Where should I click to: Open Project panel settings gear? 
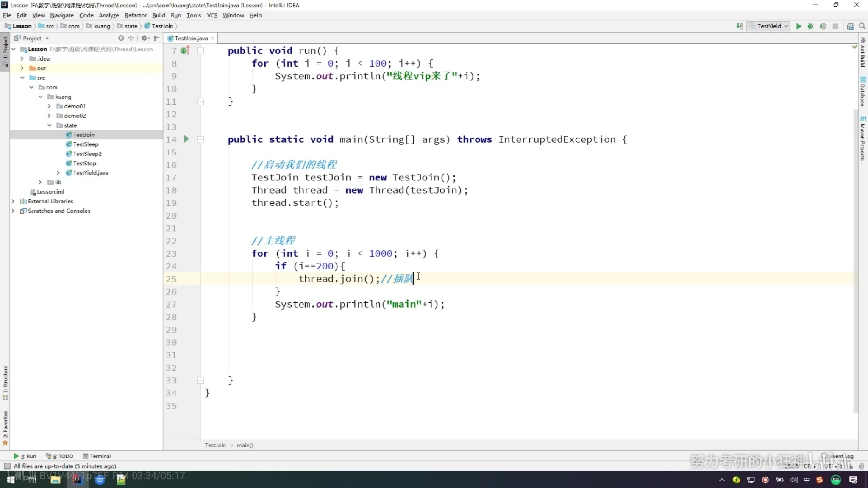(145, 38)
